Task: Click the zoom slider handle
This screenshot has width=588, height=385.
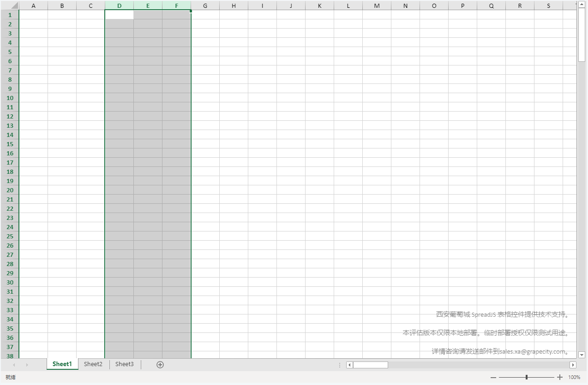Action: pos(527,377)
